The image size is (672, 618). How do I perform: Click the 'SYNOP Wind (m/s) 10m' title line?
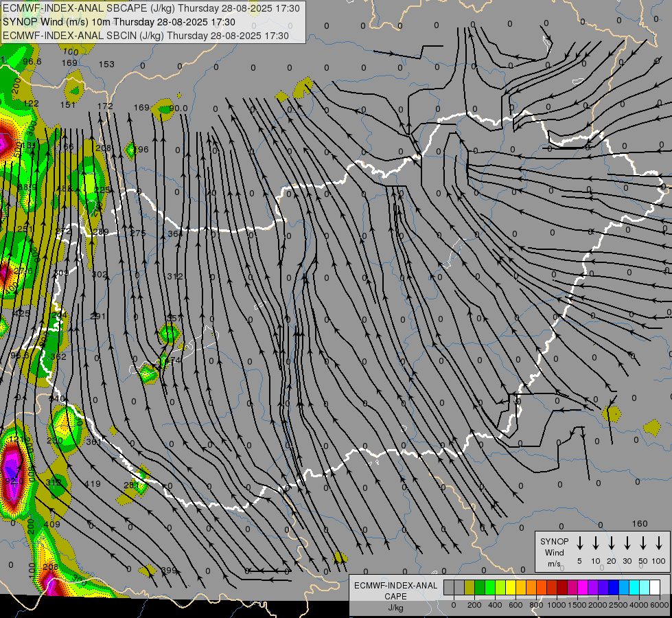coord(119,22)
